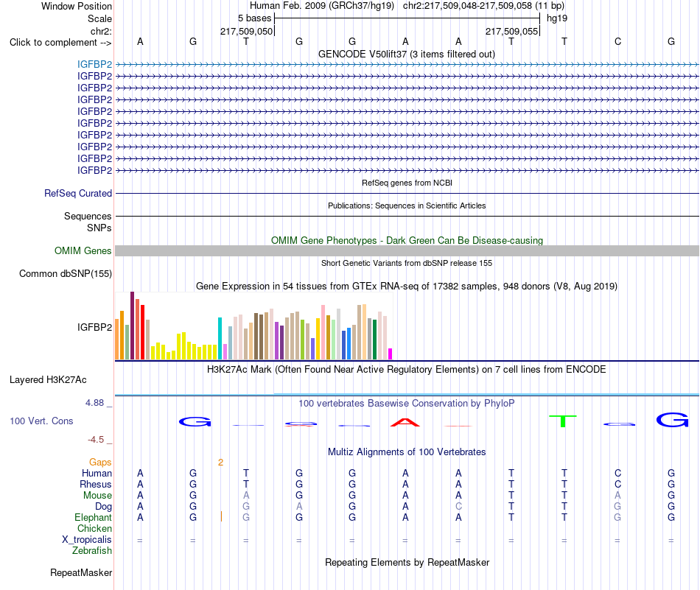Click the cyan bar in GTEx expression chart
This screenshot has width=700, height=590.
point(220,338)
